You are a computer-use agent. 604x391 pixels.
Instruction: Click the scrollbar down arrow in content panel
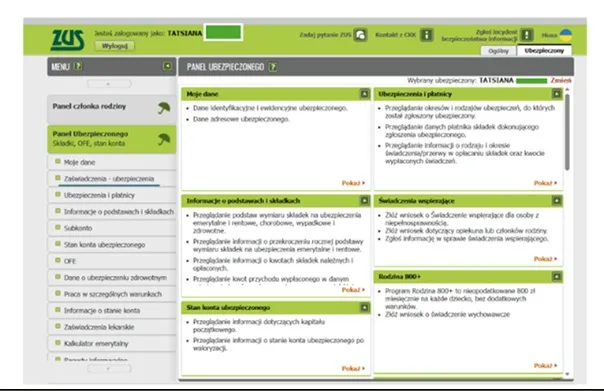click(x=567, y=374)
